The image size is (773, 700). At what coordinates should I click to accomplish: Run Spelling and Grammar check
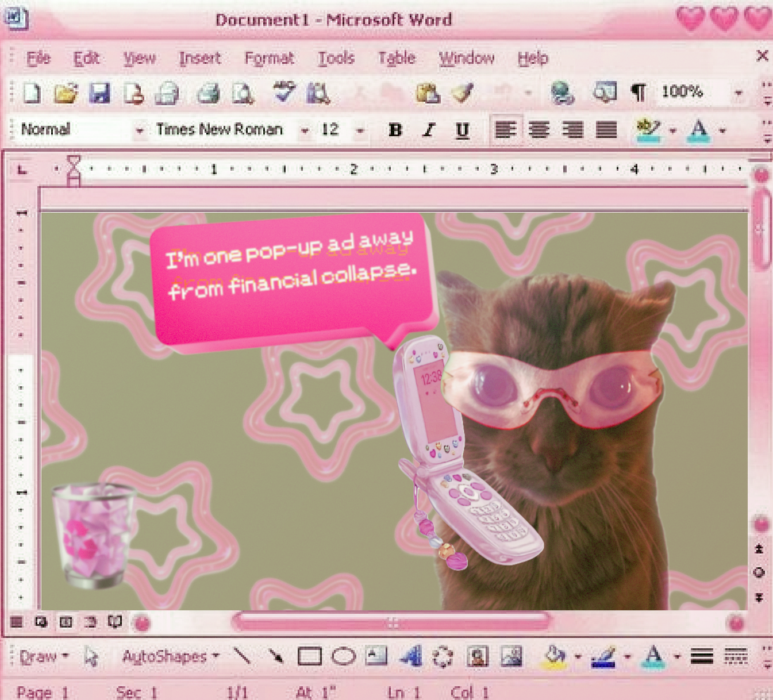(284, 91)
